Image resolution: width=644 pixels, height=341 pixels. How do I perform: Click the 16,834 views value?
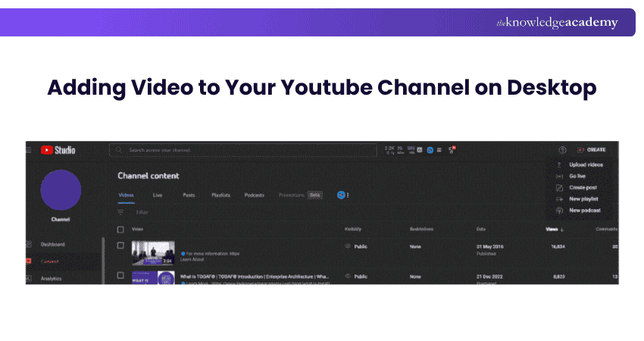coord(558,246)
